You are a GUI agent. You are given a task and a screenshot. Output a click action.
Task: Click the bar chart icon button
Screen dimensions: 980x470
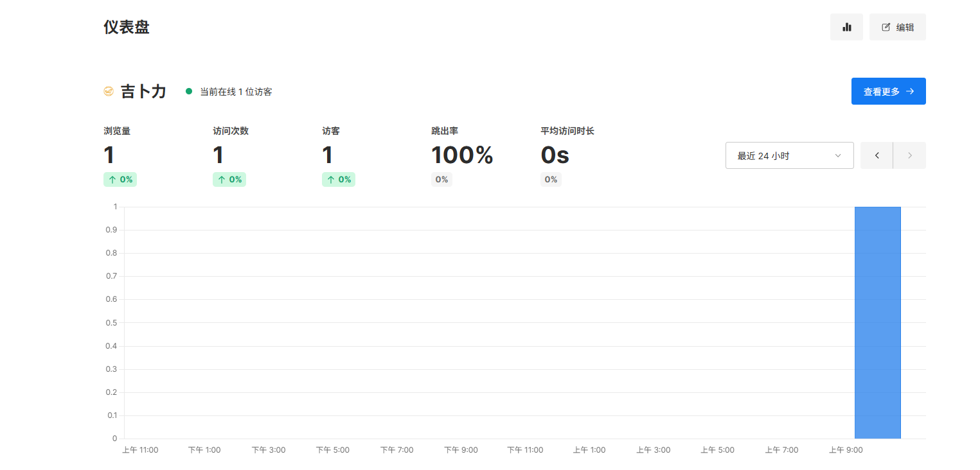click(846, 27)
